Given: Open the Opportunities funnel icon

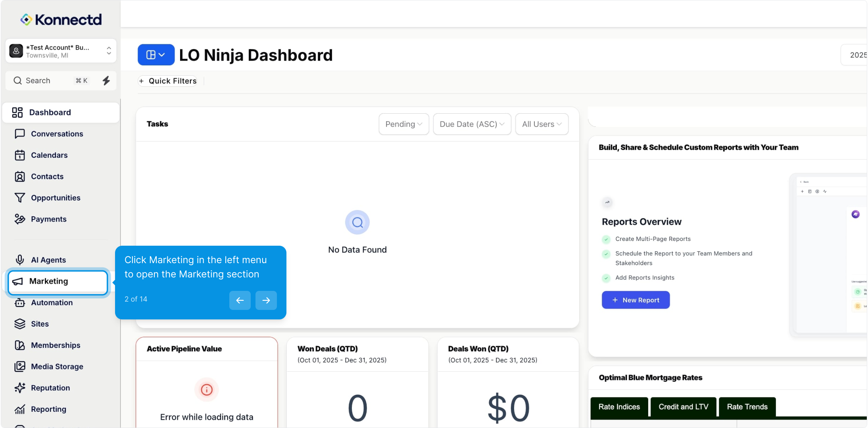Looking at the screenshot, I should [x=20, y=198].
